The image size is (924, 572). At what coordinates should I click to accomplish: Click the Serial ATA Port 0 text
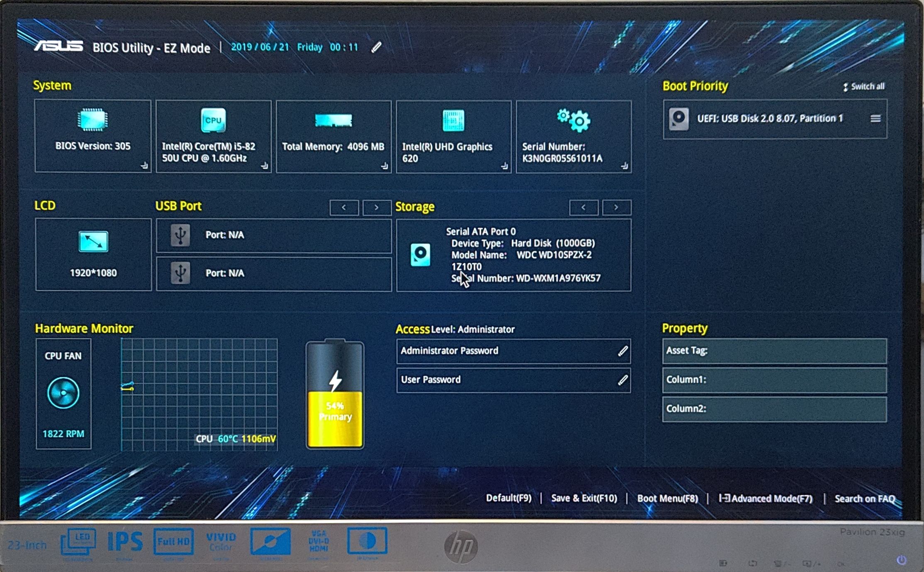coord(481,232)
